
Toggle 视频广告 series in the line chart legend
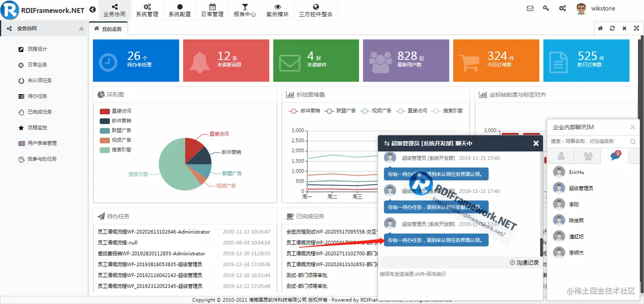pyautogui.click(x=375, y=111)
